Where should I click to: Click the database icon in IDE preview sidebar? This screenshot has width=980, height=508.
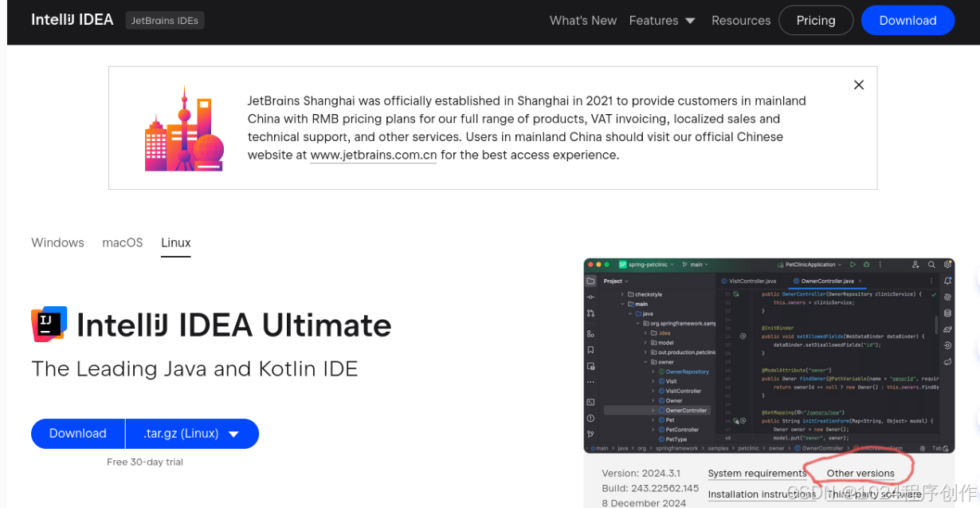coord(947,313)
